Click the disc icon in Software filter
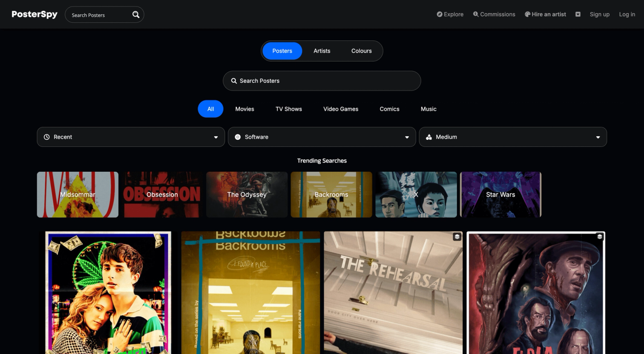The width and height of the screenshot is (644, 354). click(238, 137)
